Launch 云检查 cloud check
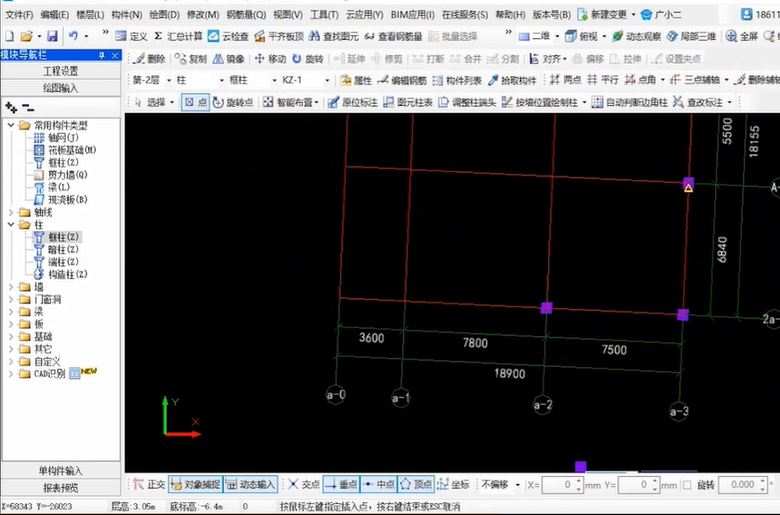Viewport: 780px width, 515px height. coord(228,36)
